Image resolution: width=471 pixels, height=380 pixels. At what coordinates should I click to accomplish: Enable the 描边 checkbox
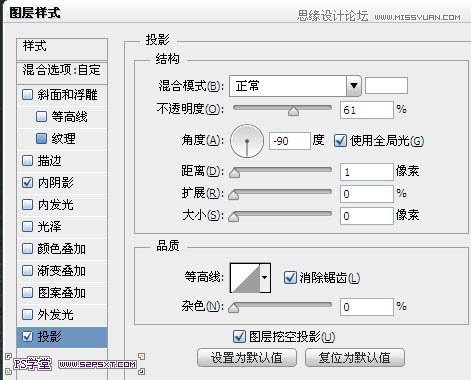click(x=27, y=161)
